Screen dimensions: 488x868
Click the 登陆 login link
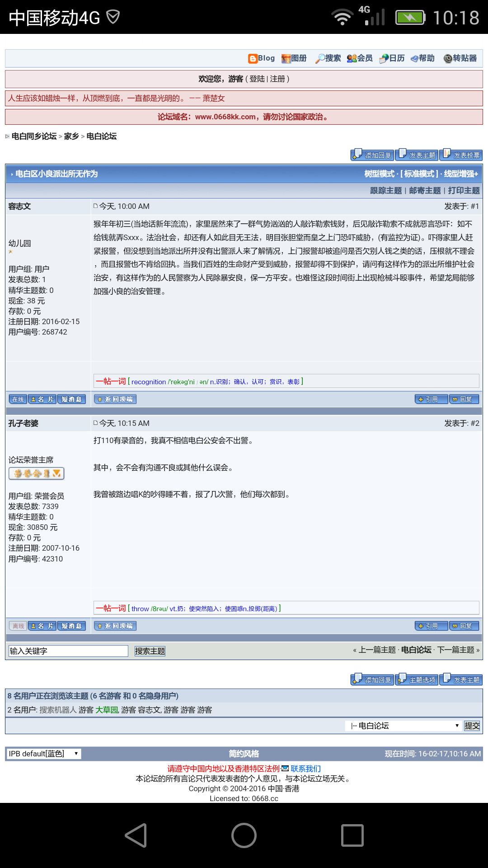coord(257,79)
